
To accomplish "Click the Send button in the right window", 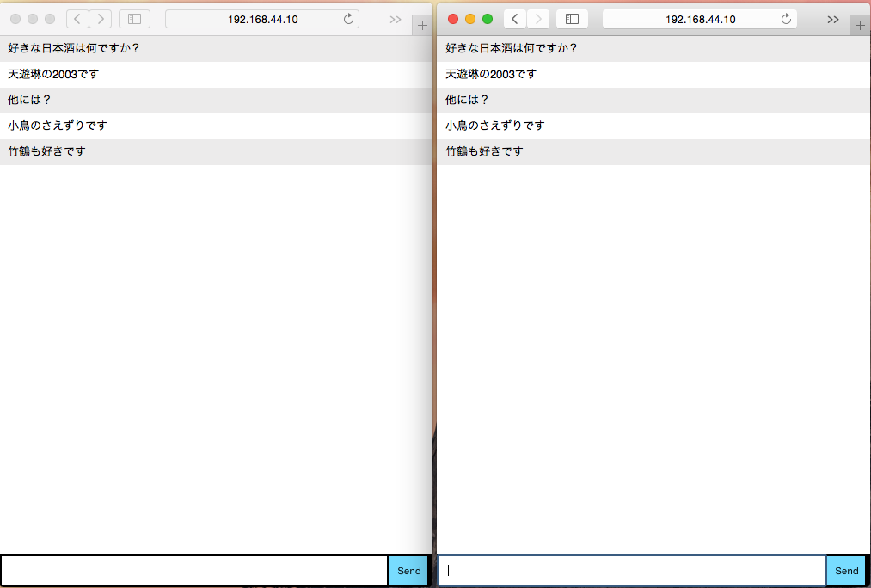I will tap(847, 571).
